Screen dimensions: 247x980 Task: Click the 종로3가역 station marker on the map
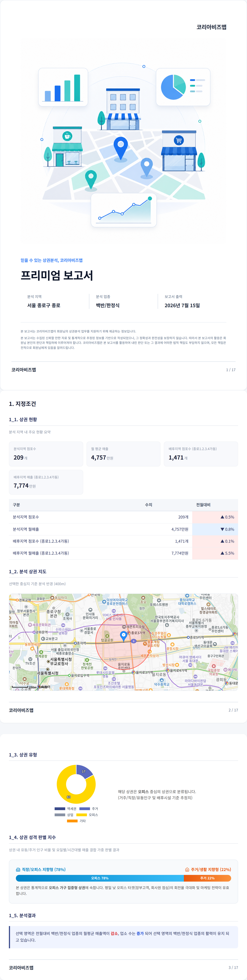click(x=129, y=633)
